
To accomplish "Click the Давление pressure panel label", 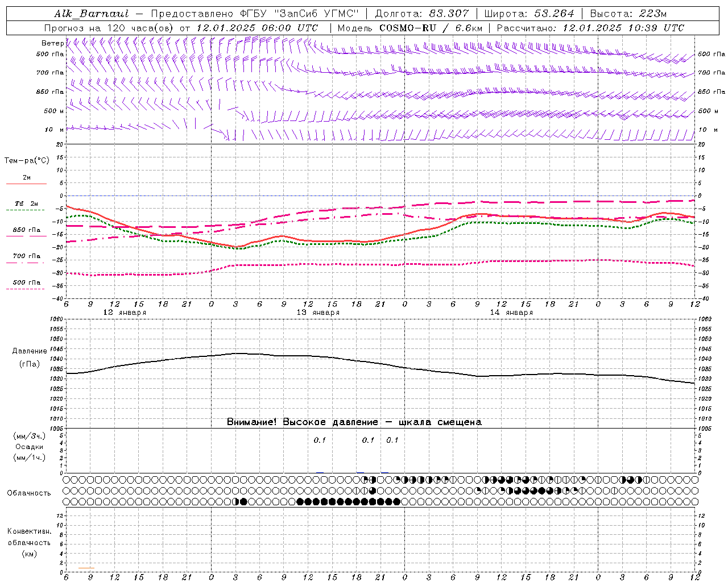I will pyautogui.click(x=30, y=351).
